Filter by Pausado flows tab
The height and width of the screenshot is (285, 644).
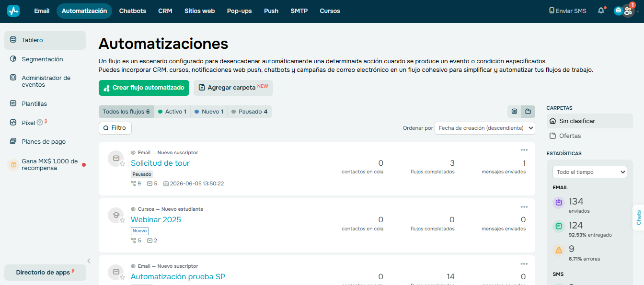[x=250, y=112]
